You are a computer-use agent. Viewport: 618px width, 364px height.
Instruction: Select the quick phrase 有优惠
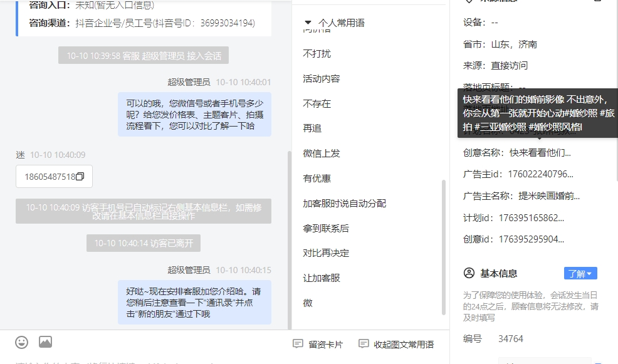pos(317,179)
